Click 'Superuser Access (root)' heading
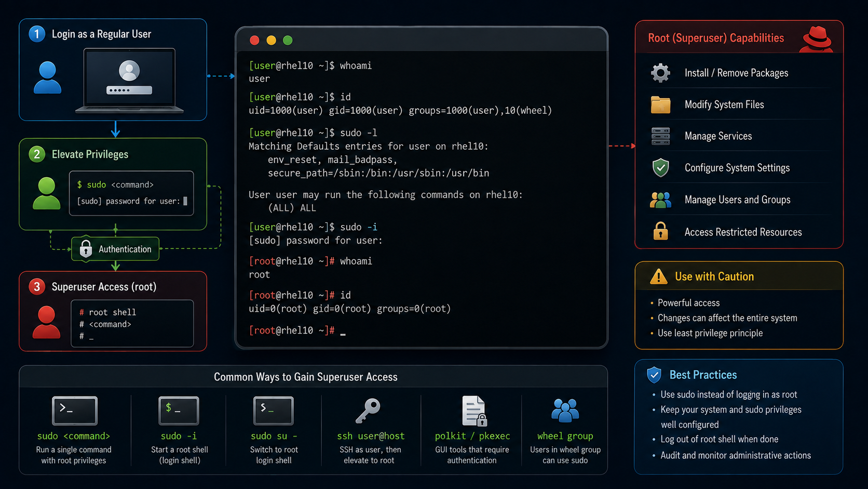Viewport: 868px width, 489px height. 104,287
